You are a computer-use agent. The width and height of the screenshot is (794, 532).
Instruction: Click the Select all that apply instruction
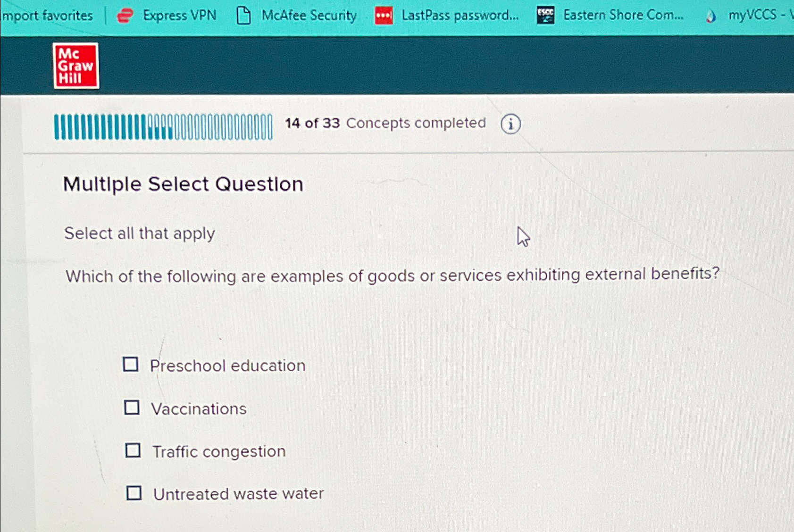[139, 233]
